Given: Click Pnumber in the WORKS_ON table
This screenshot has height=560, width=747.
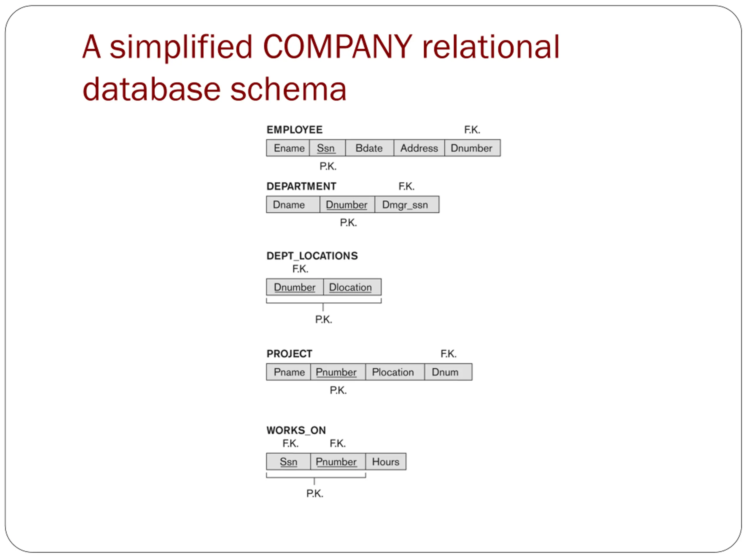Looking at the screenshot, I should click(338, 462).
